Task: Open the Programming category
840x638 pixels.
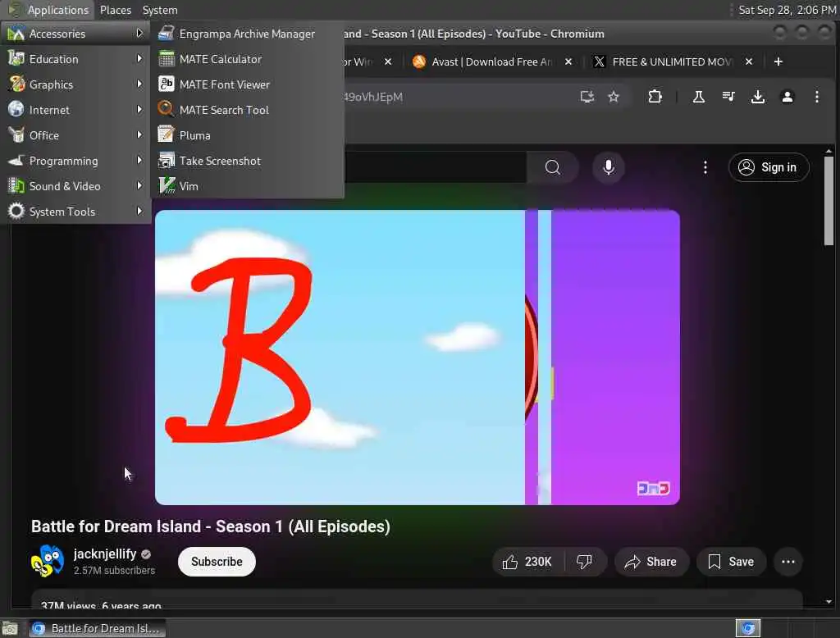Action: 75,161
